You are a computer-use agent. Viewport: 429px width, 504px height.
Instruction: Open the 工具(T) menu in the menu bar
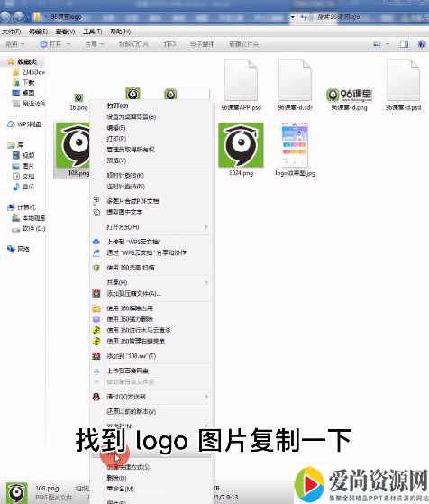click(92, 32)
